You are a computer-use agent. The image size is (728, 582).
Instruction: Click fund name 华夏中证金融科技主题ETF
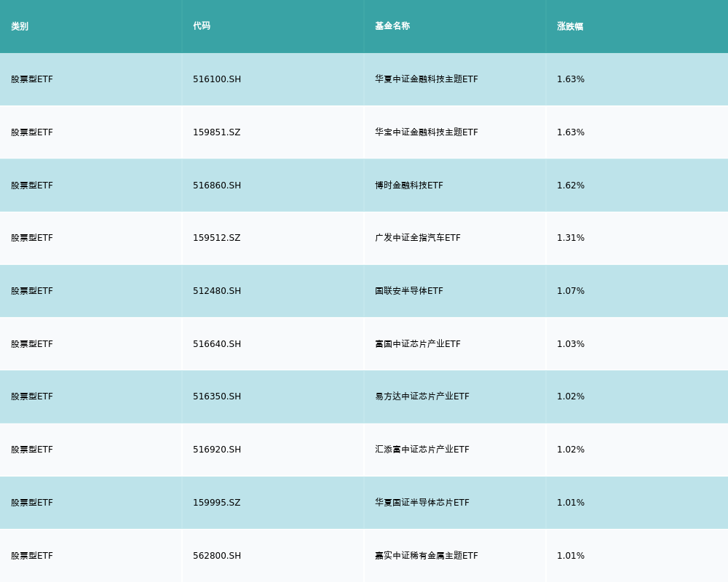point(427,79)
